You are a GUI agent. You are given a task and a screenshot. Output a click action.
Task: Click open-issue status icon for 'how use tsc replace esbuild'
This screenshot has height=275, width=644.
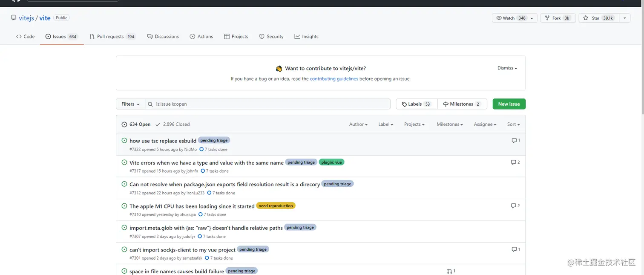[124, 140]
